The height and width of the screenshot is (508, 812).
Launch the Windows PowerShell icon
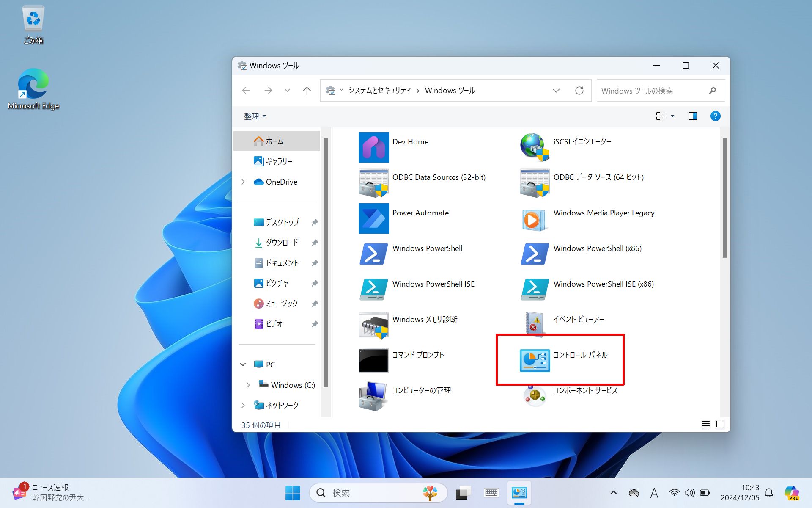373,254
